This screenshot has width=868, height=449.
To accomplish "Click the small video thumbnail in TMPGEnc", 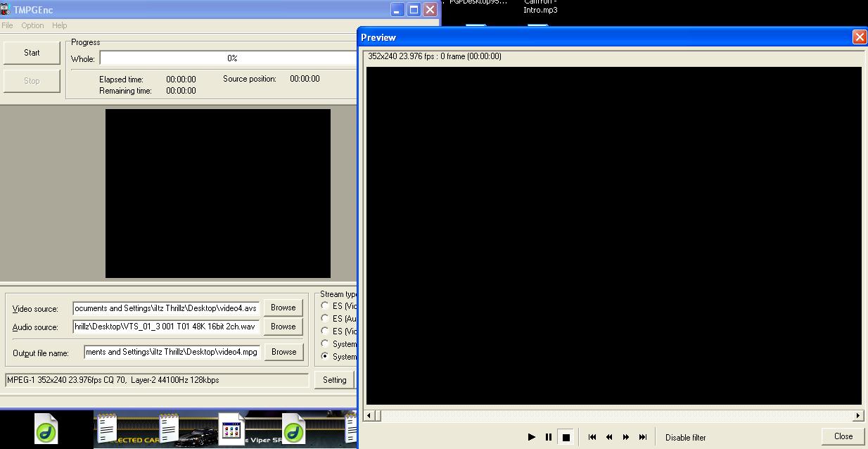I will 218,194.
